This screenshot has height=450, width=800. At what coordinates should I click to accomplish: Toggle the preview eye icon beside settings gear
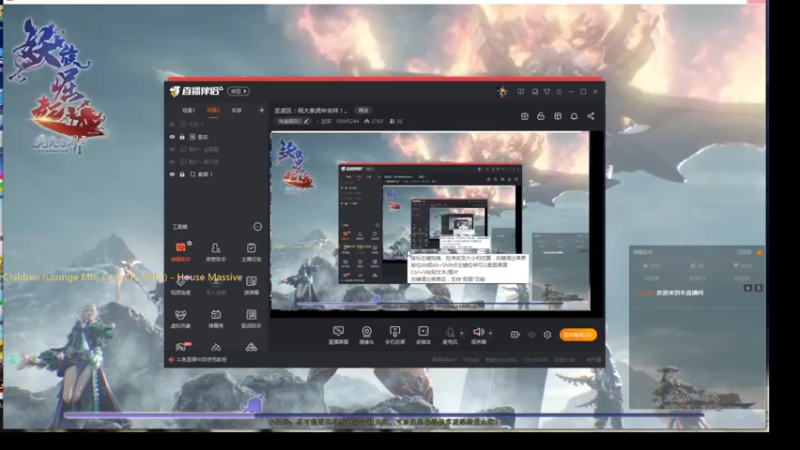coord(532,335)
